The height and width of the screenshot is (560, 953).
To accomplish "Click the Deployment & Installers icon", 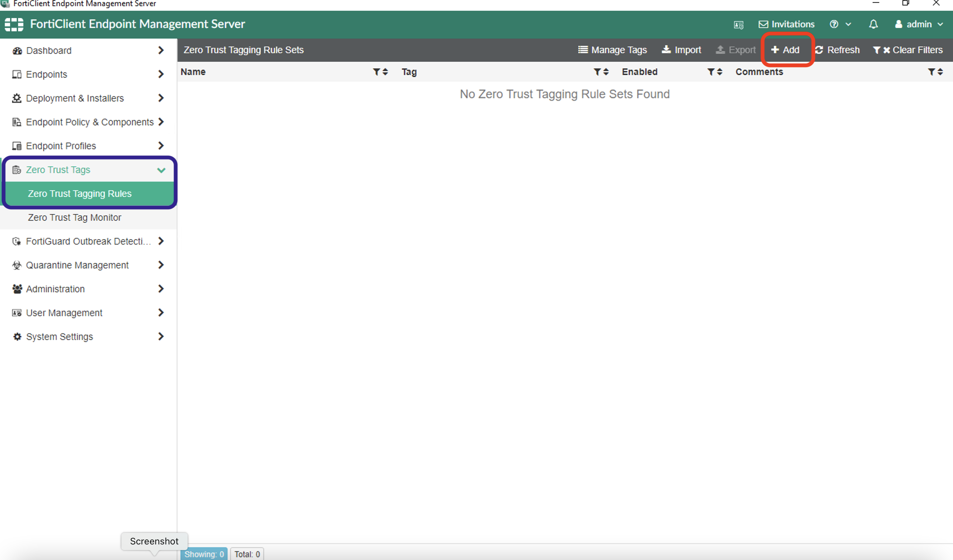I will [x=17, y=98].
